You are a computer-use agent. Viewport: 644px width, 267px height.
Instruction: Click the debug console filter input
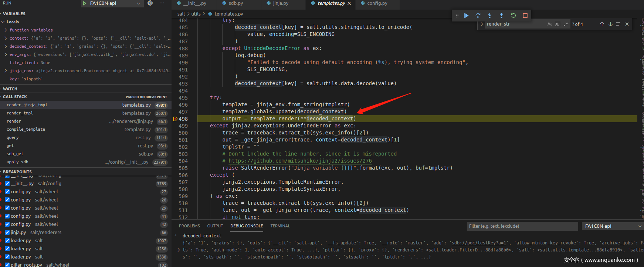pyautogui.click(x=522, y=226)
